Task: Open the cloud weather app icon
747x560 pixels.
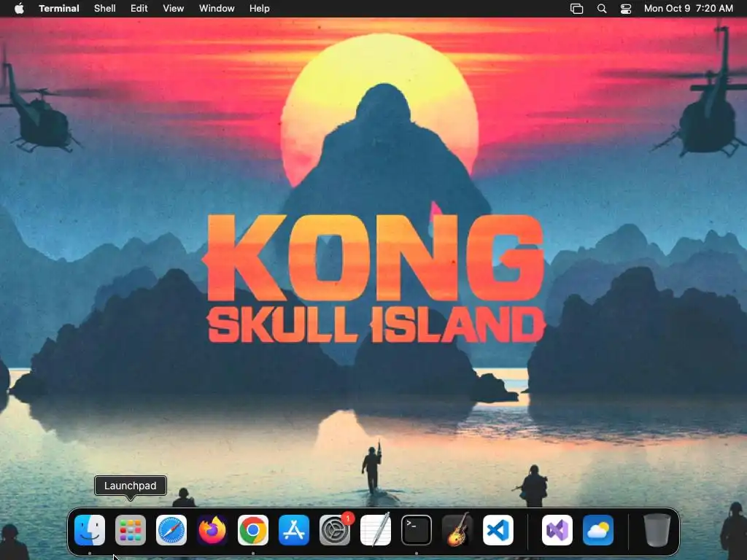Action: click(x=598, y=529)
